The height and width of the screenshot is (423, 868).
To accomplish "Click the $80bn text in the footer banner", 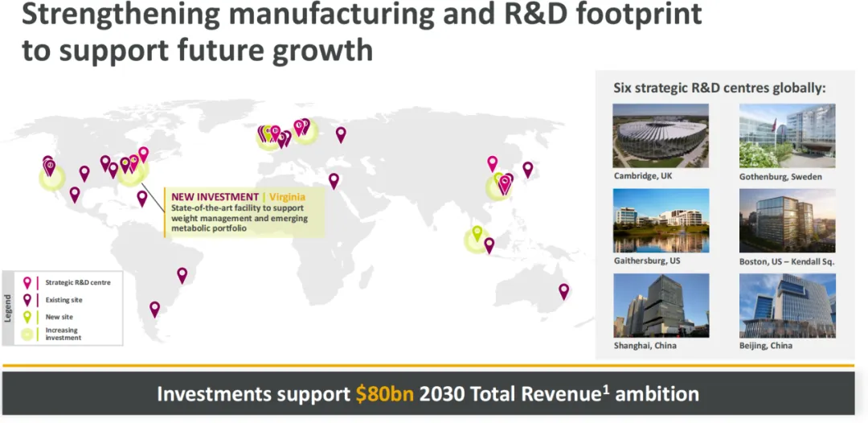I will pyautogui.click(x=385, y=394).
